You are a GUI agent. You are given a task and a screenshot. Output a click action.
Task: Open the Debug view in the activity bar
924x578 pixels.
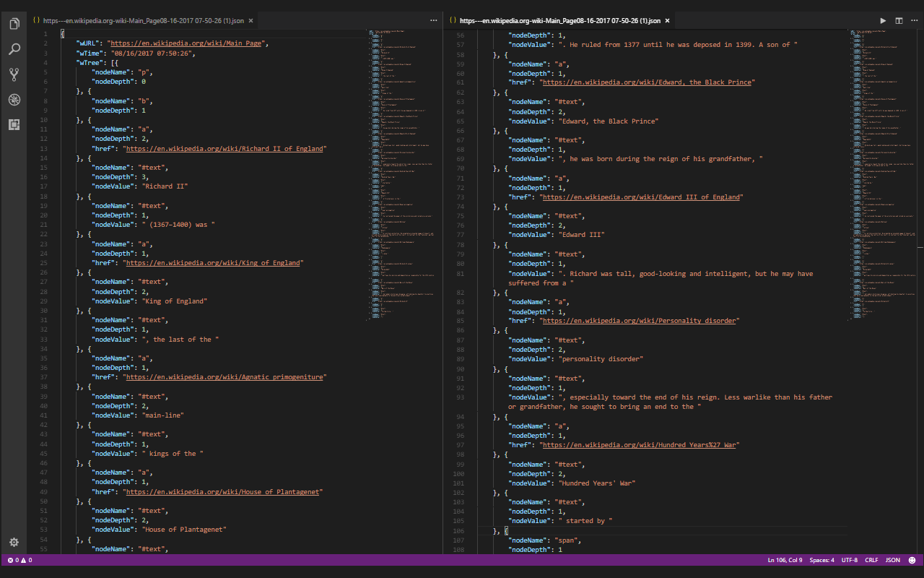pos(14,100)
